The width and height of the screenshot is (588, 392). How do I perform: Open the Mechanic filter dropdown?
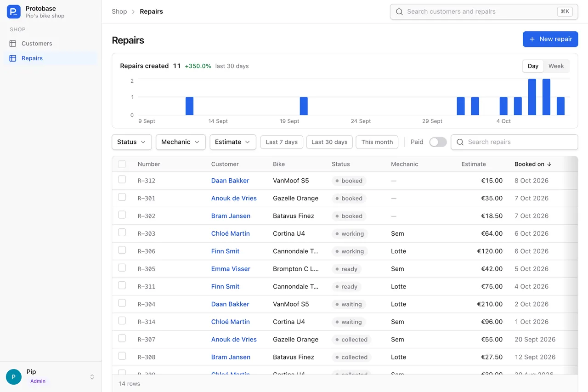[181, 142]
